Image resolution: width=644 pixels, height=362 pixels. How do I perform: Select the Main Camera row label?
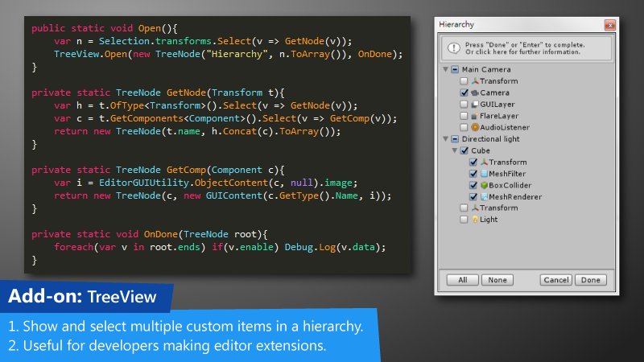[x=486, y=69]
